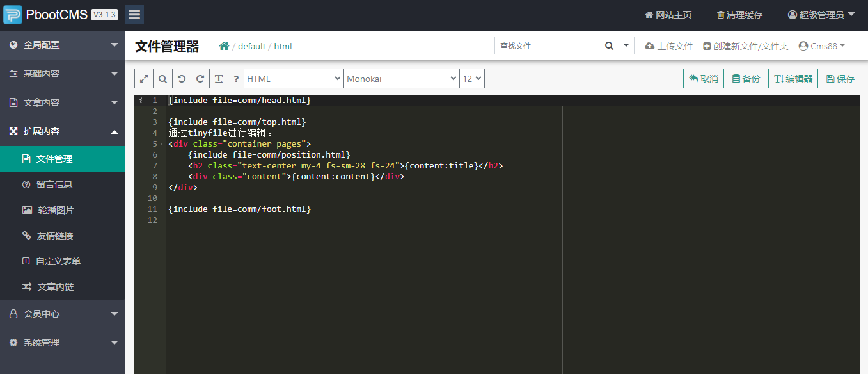Click the 备份 backup button
The image size is (868, 374).
746,79
